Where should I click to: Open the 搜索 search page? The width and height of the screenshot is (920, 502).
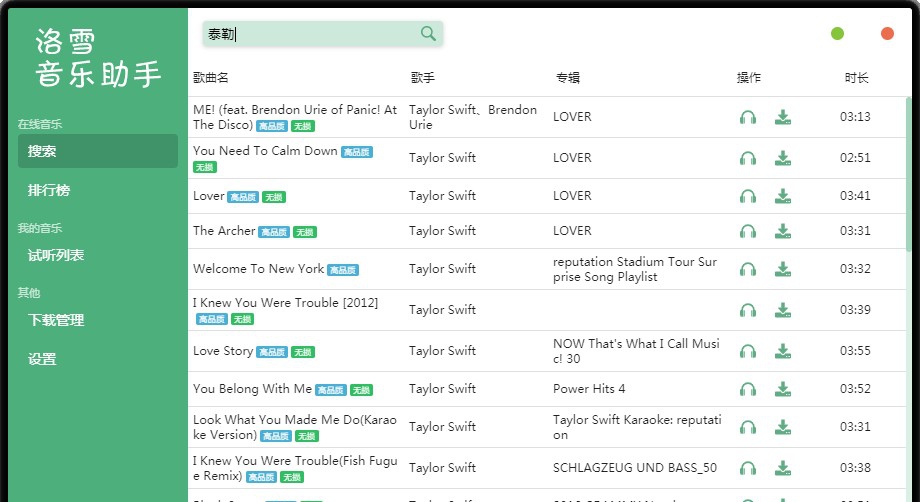point(98,151)
